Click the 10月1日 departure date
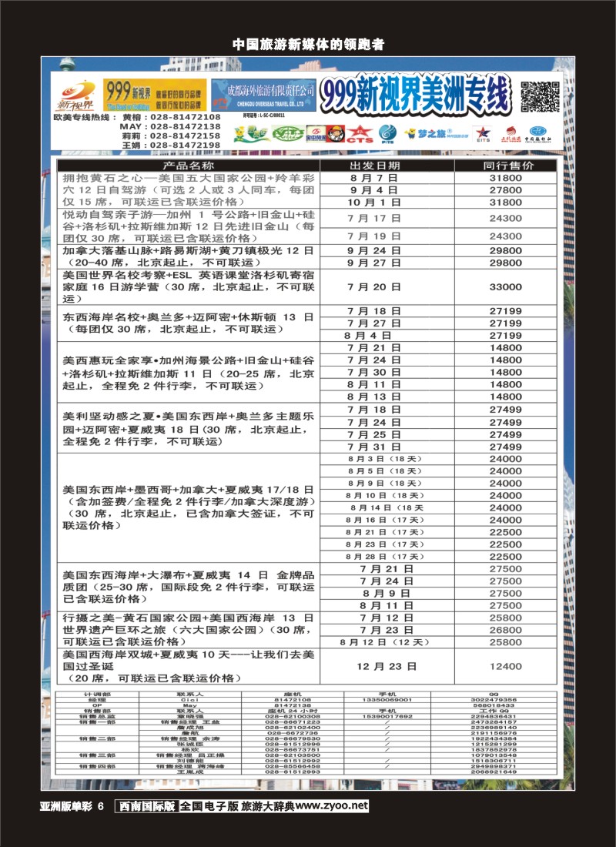Screen dimensions: 616x847 point(374,203)
